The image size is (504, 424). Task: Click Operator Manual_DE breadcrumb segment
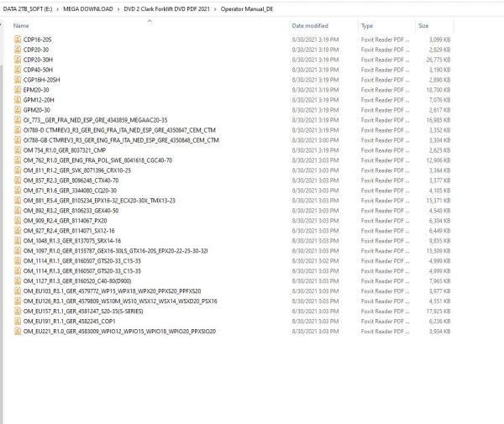pos(247,9)
